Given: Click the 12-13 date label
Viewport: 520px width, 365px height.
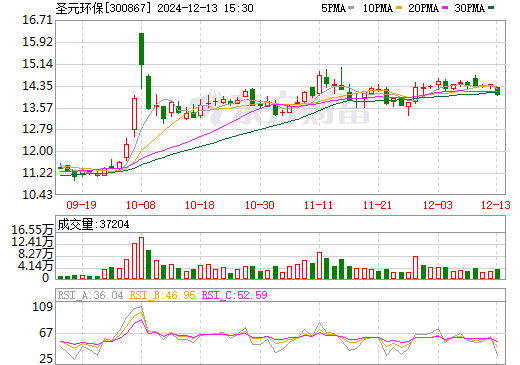Looking at the screenshot, I should (x=496, y=205).
